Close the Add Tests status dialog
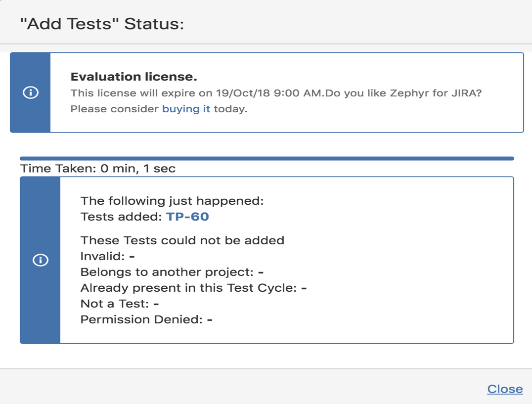The width and height of the screenshot is (532, 404). tap(505, 389)
